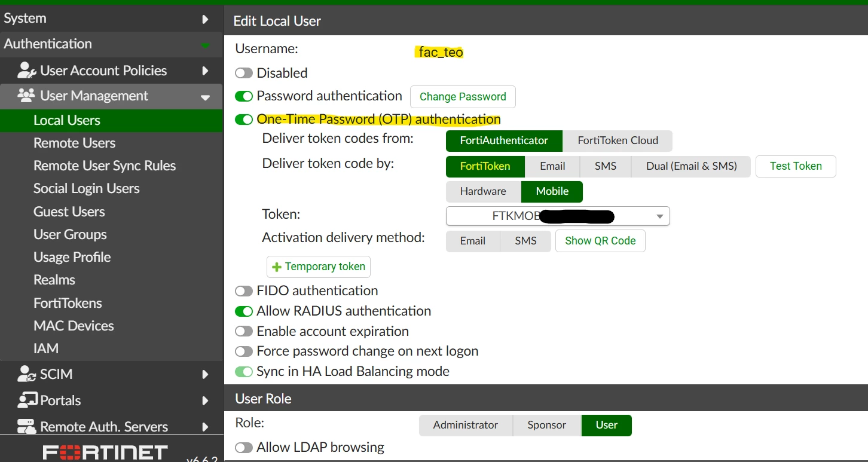Select Mobile token type
868x462 pixels.
tap(552, 191)
